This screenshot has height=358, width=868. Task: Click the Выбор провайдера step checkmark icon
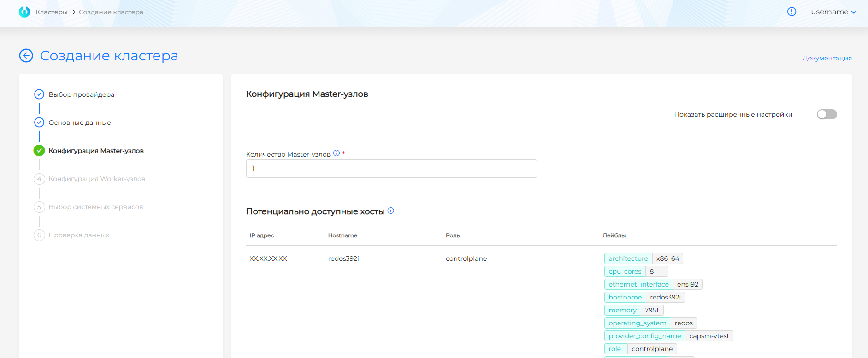(39, 94)
